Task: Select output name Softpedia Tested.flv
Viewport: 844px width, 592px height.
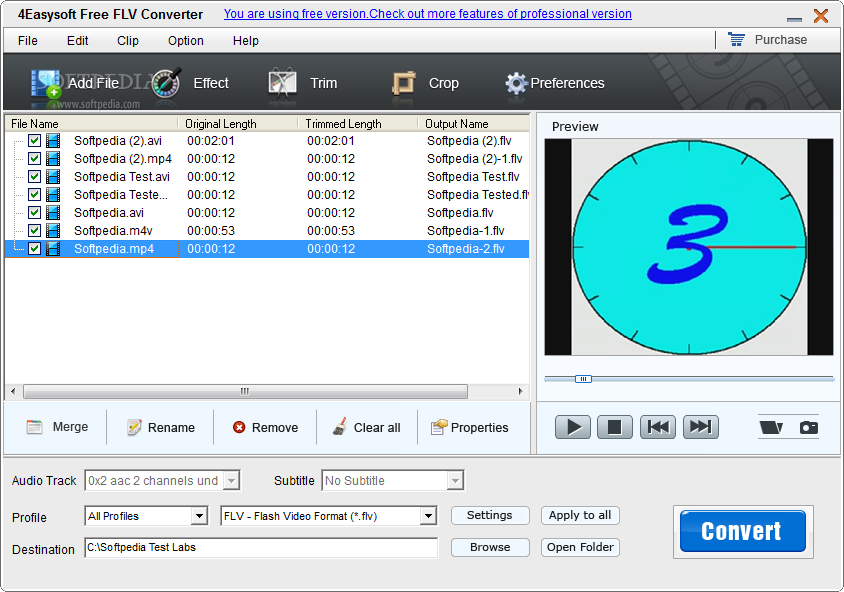Action: (x=477, y=195)
